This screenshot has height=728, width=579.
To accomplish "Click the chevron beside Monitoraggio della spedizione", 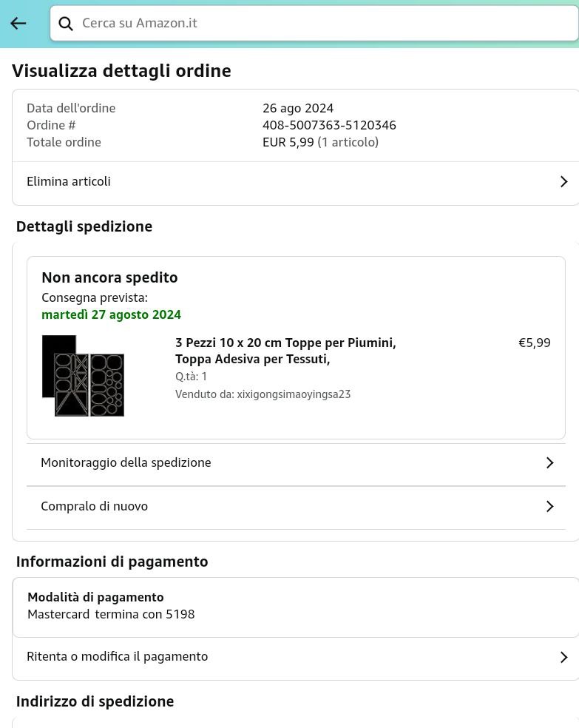I will (x=549, y=462).
